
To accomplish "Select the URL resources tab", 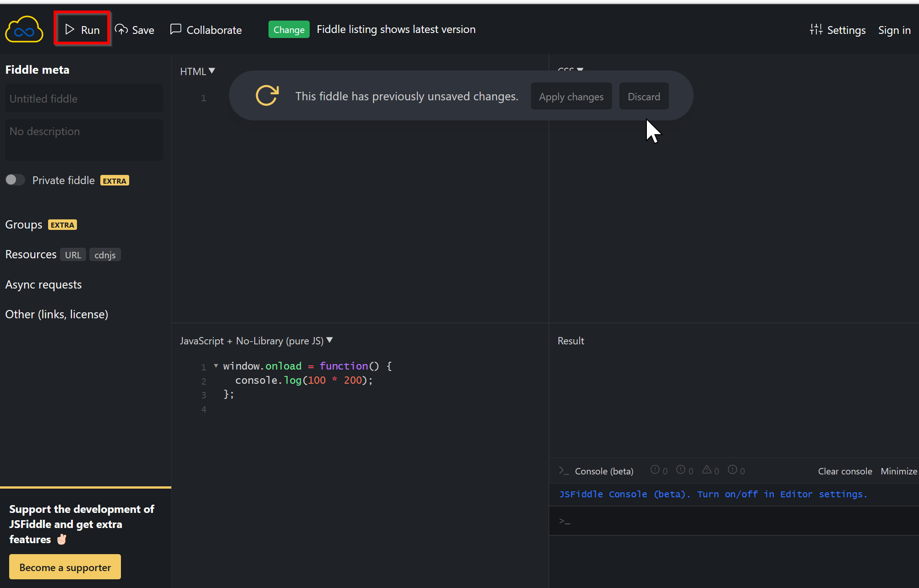I will [x=73, y=255].
